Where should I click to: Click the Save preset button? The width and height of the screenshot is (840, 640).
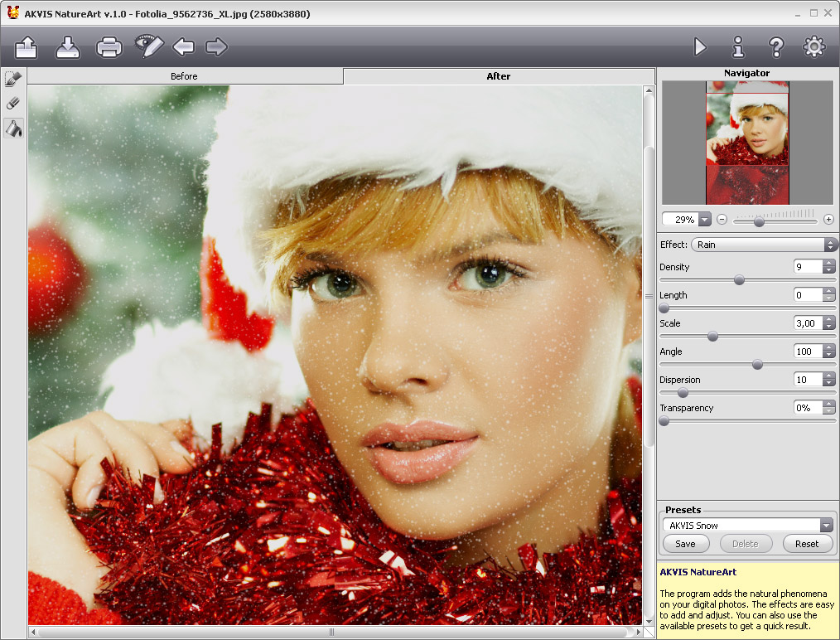click(x=686, y=544)
